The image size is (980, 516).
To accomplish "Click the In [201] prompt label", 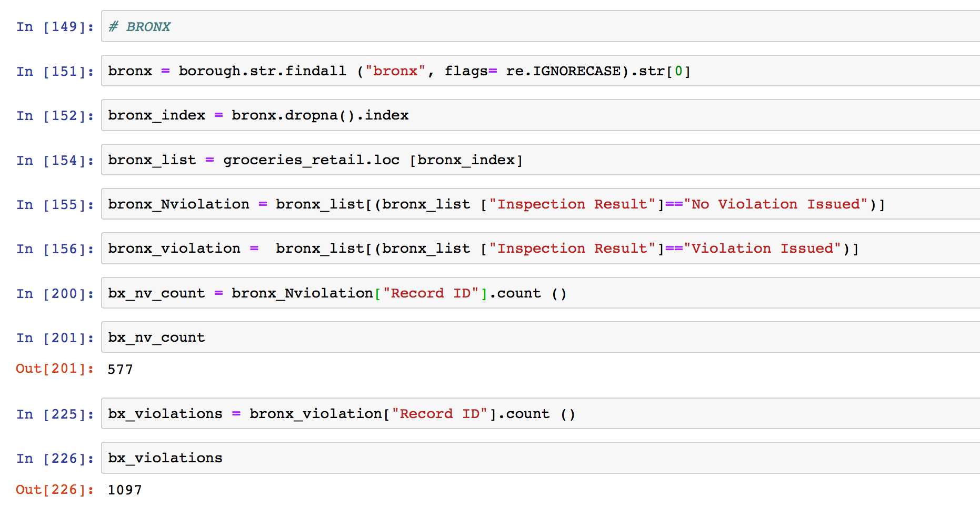I will click(x=55, y=338).
